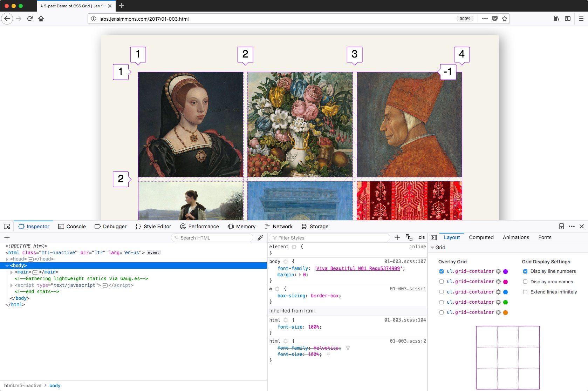588x391 pixels.
Task: Open the Firefox hamburger menu
Action: [x=581, y=19]
